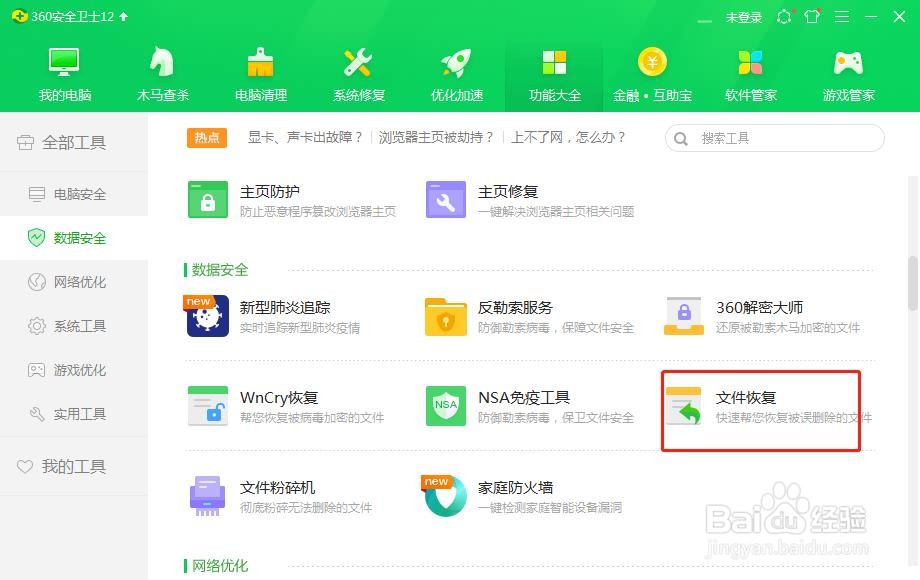Click the 网络优化 section heading at bottom
The image size is (920, 580).
(x=219, y=566)
